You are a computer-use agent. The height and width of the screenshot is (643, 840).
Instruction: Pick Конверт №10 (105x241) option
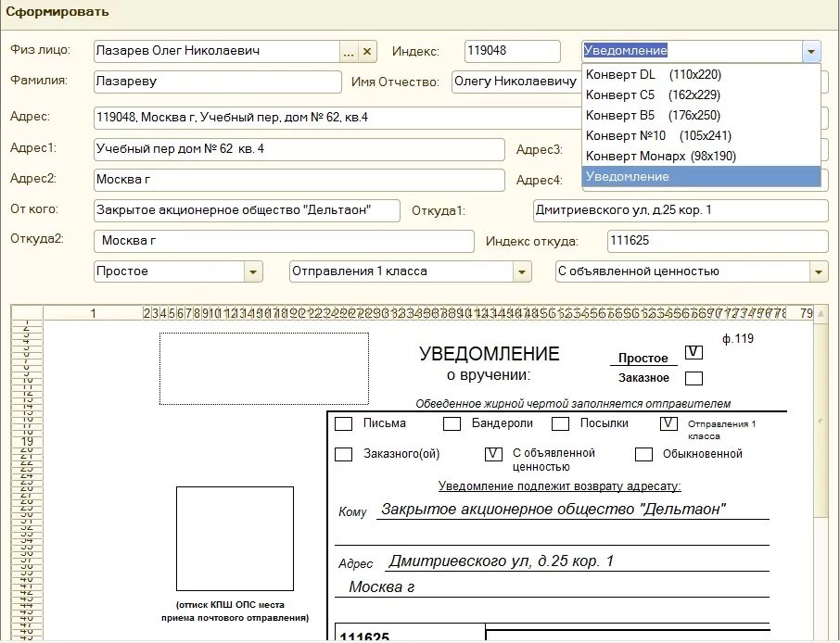(x=701, y=135)
